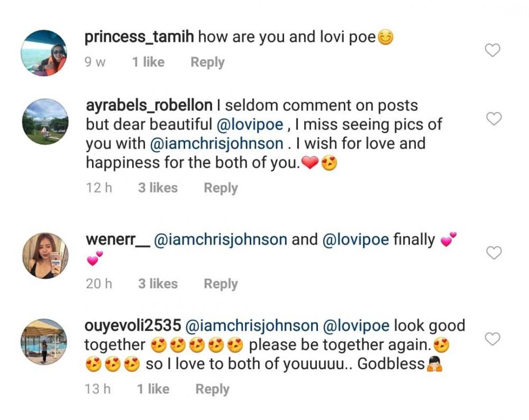Go to the ouyevoli2535 username profile

(x=133, y=325)
